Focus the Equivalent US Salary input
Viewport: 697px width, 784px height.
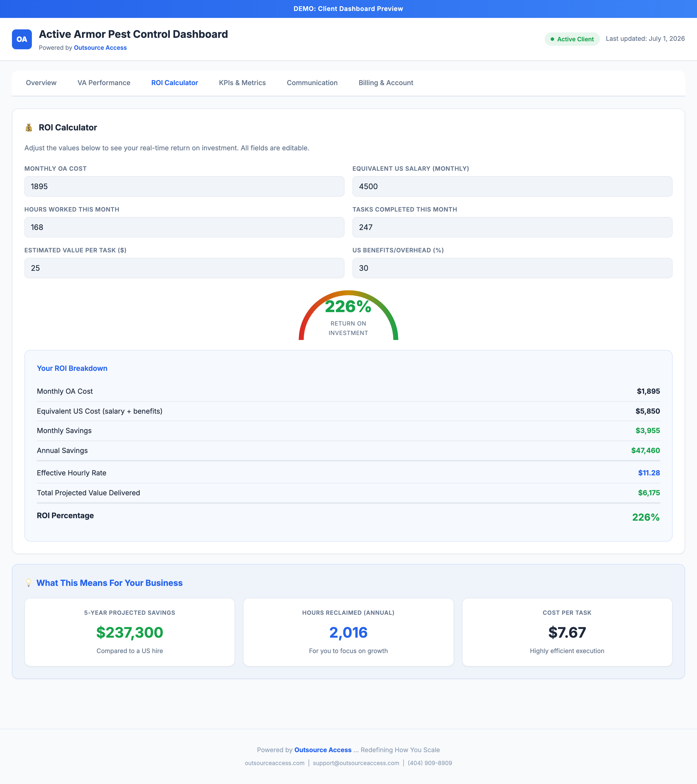[x=513, y=186]
